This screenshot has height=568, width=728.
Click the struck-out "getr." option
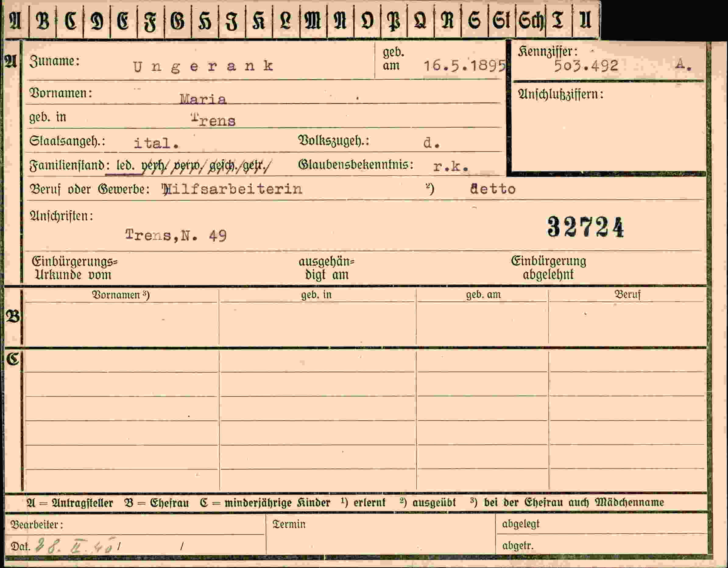(256, 165)
